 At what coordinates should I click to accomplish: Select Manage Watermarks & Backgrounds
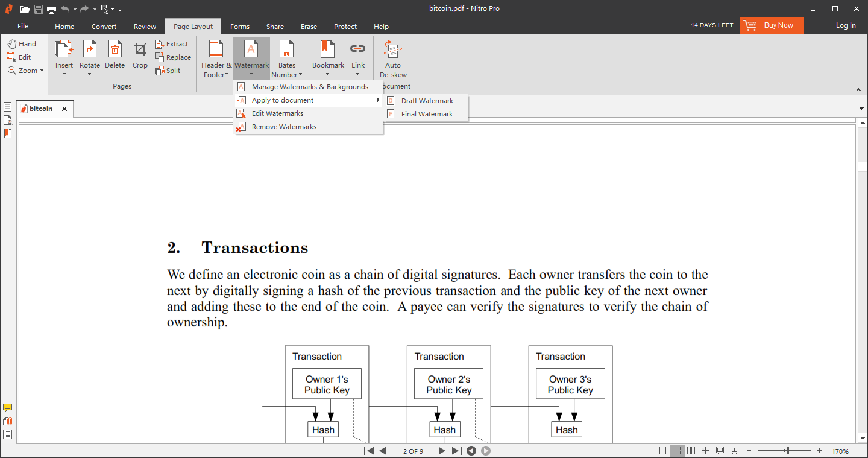coord(309,87)
